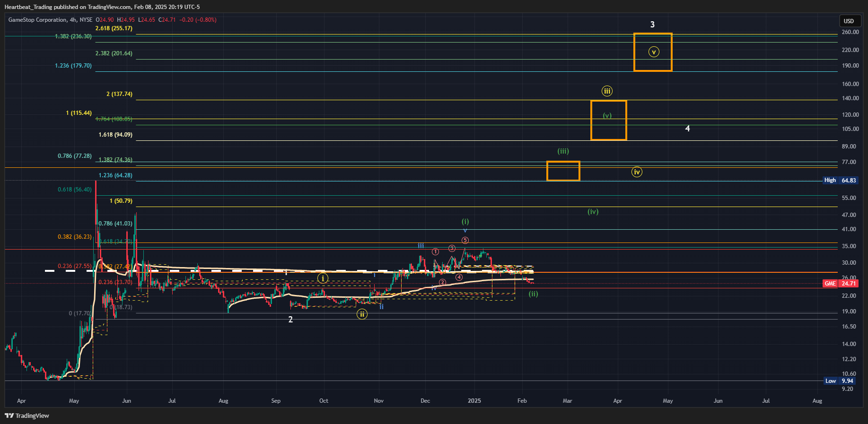Select the 1 (115.44) Fibonacci label
This screenshot has height=424, width=868.
[79, 113]
